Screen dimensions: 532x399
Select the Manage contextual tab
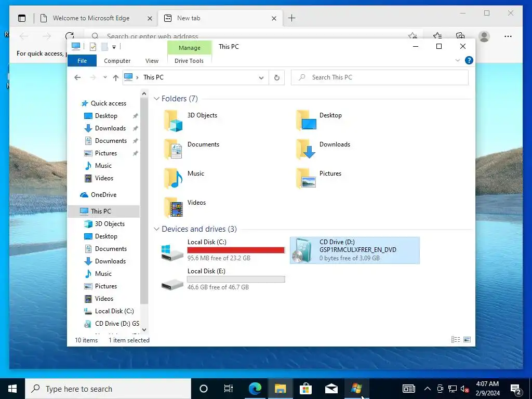[x=189, y=48]
